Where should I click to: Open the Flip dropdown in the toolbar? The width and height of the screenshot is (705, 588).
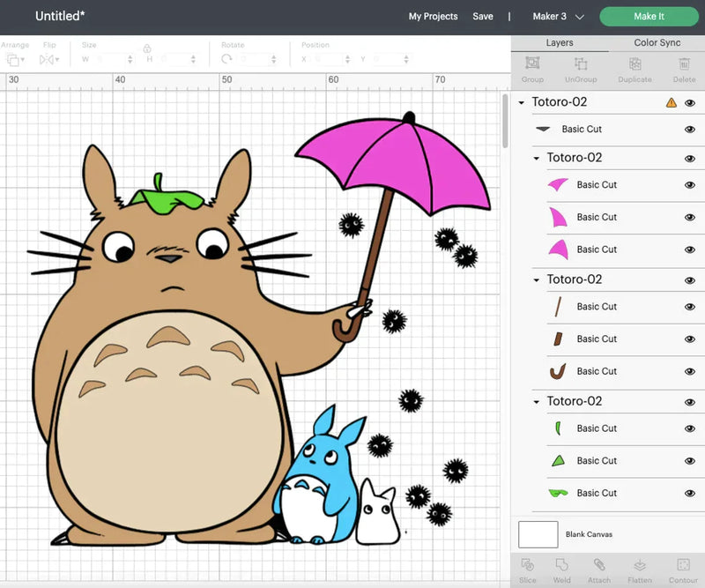click(48, 59)
